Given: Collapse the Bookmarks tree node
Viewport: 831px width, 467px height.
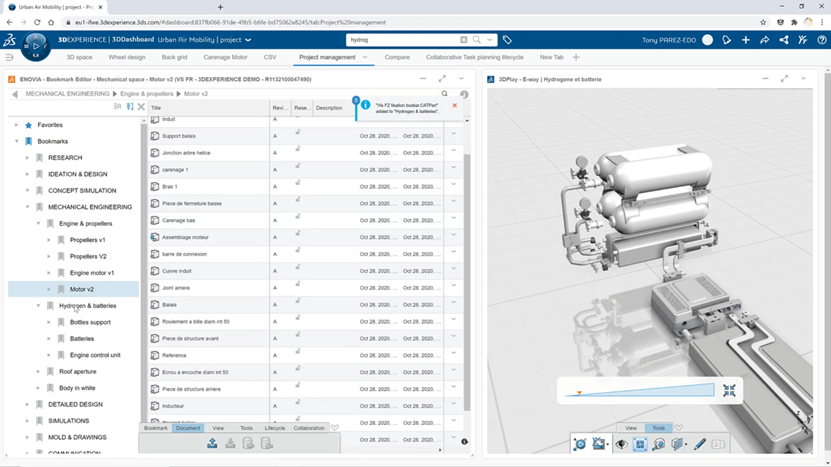Looking at the screenshot, I should pos(16,142).
